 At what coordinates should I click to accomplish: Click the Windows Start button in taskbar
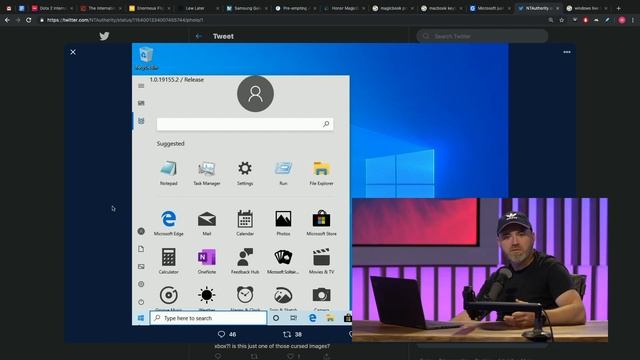[x=141, y=318]
